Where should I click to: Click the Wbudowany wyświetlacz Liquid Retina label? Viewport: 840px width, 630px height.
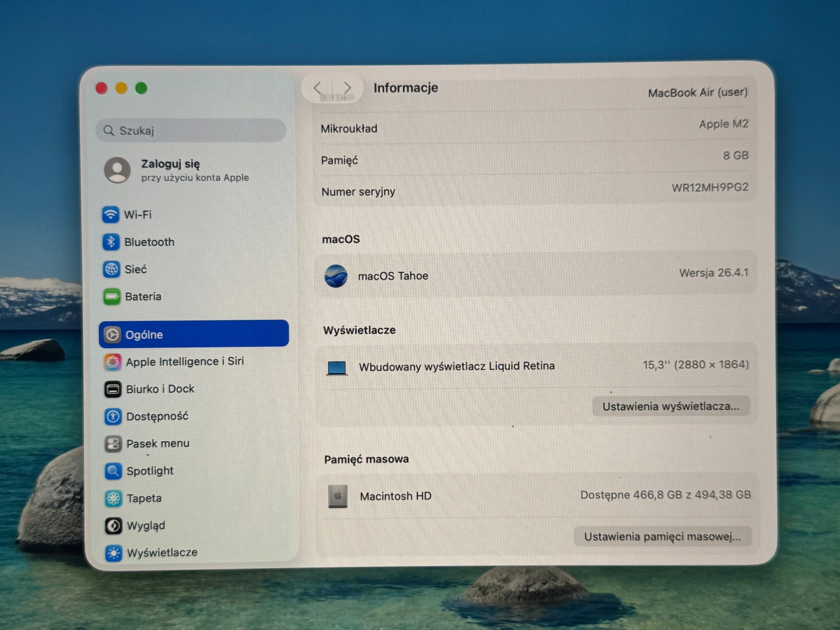click(x=457, y=366)
